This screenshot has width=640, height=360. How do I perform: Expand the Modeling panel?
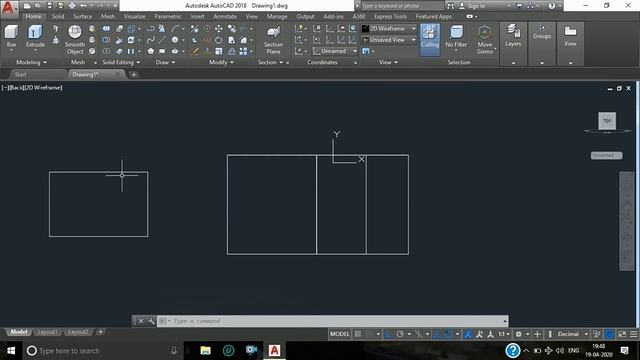(x=31, y=62)
